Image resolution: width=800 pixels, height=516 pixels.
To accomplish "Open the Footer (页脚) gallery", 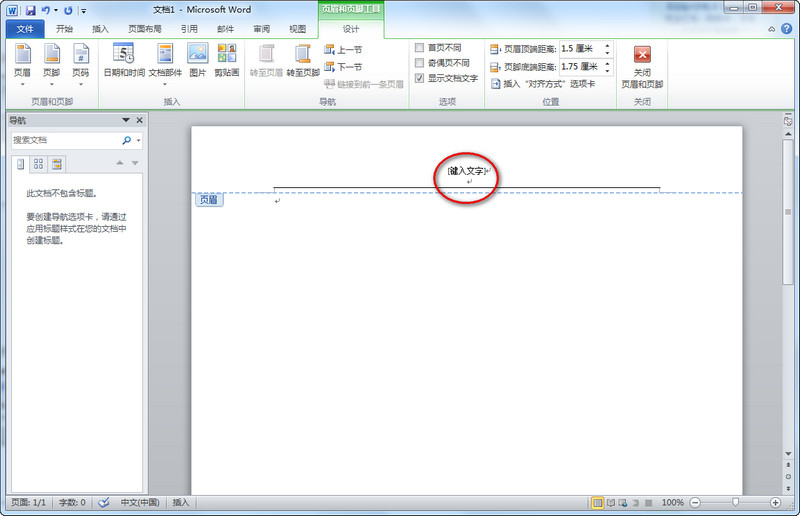I will (x=52, y=64).
